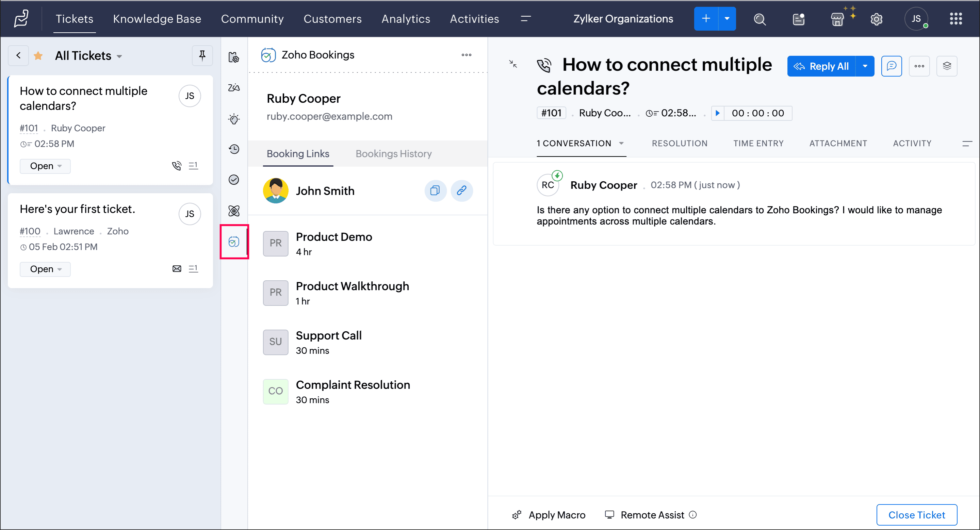This screenshot has width=980, height=530.
Task: Switch to the Bookings History tab
Action: [393, 154]
